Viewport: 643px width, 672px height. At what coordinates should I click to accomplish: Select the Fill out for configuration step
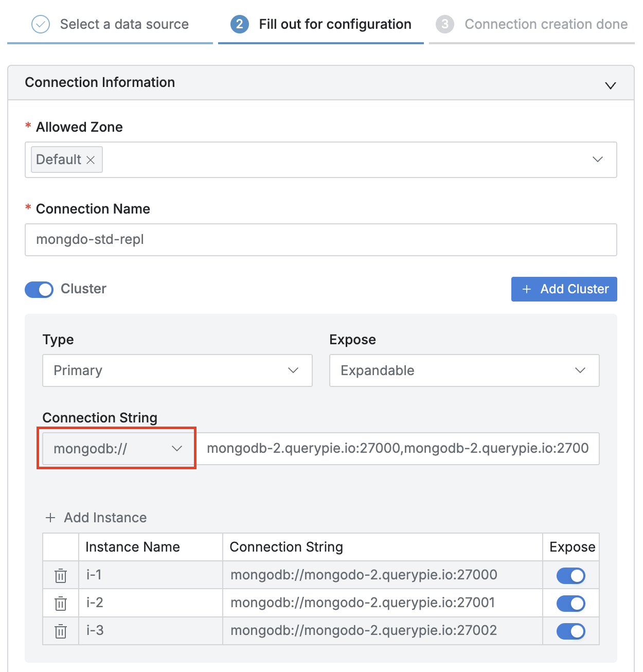point(335,24)
